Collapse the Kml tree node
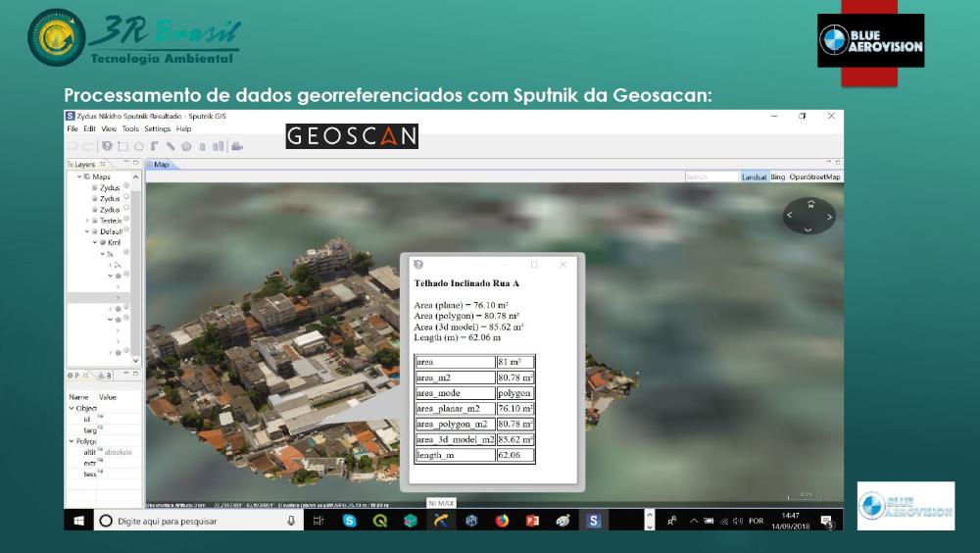The image size is (980, 553). pos(95,242)
